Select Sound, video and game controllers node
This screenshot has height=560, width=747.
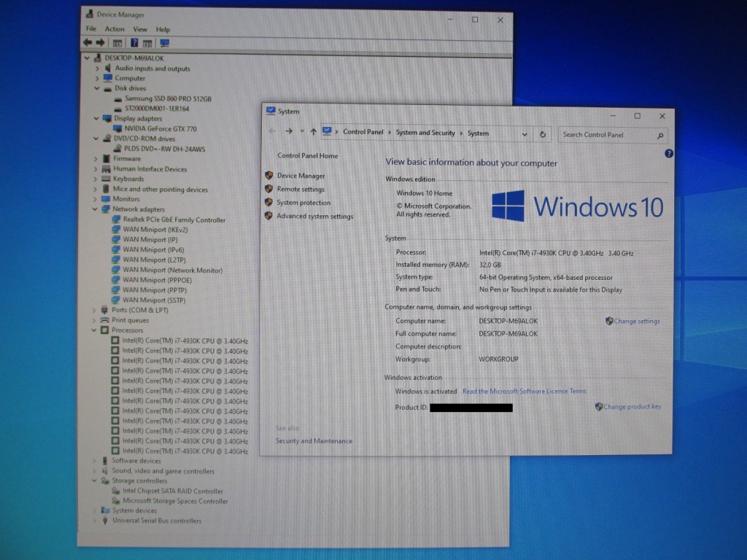coord(163,471)
